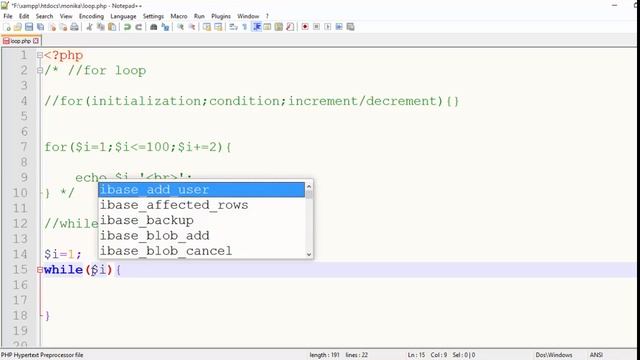
Task: Click autocomplete list scroll up arrow
Action: tap(309, 186)
